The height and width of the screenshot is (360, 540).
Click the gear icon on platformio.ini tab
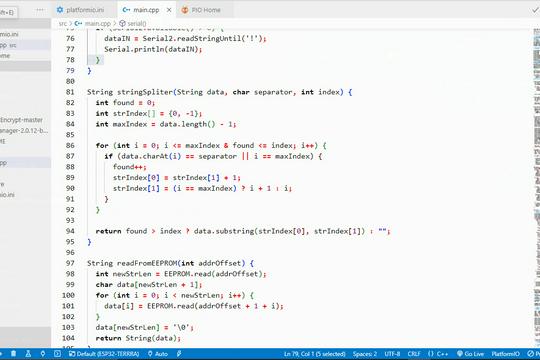point(60,10)
